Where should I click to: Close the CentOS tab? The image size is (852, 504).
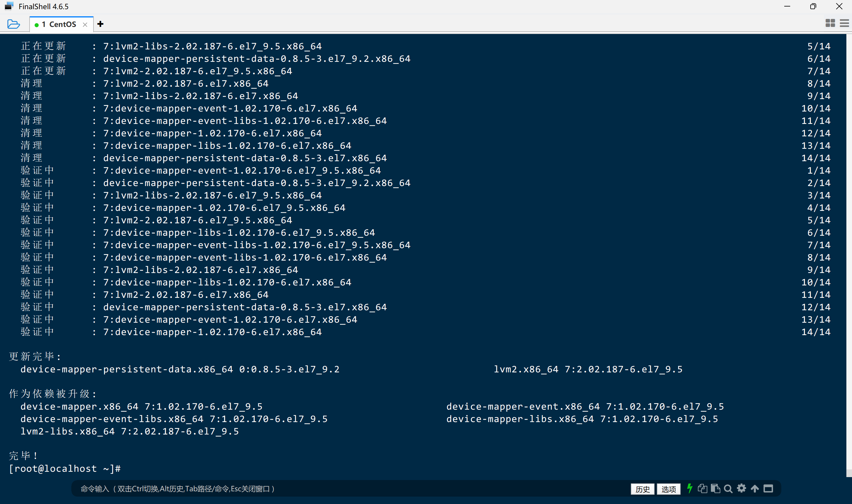(85, 25)
